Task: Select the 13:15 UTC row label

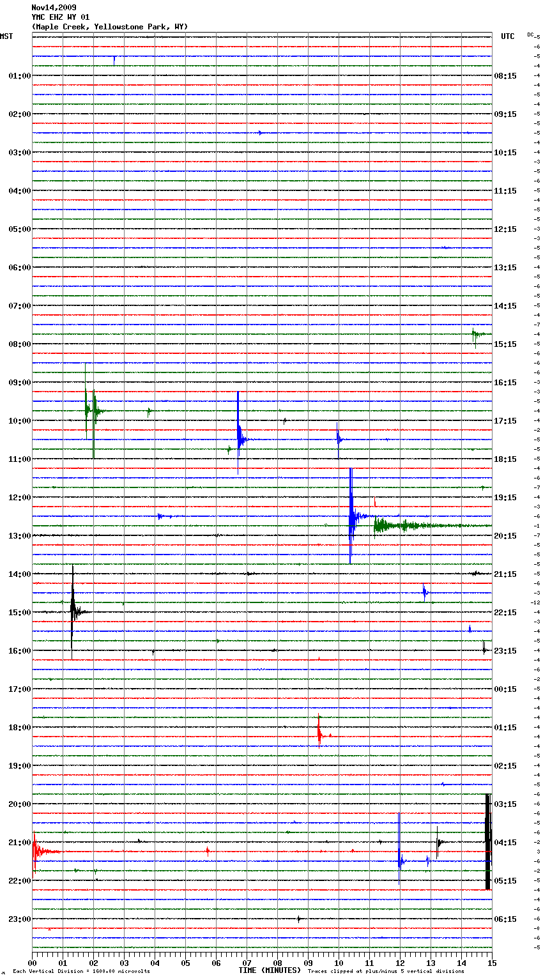Action: [x=505, y=268]
